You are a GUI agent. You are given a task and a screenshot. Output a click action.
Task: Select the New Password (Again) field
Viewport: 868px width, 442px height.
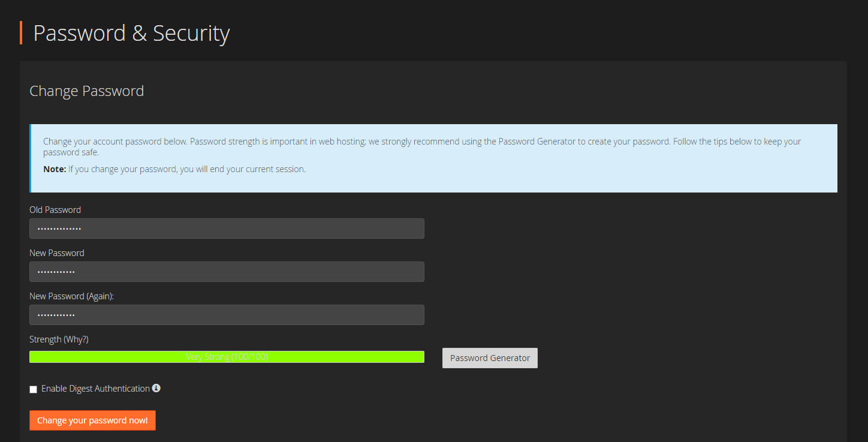[227, 314]
